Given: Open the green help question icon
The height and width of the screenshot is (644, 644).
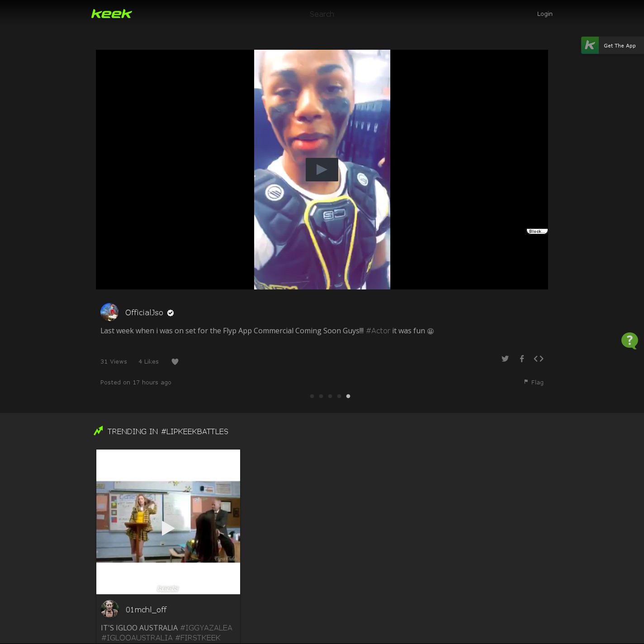Looking at the screenshot, I should (630, 341).
